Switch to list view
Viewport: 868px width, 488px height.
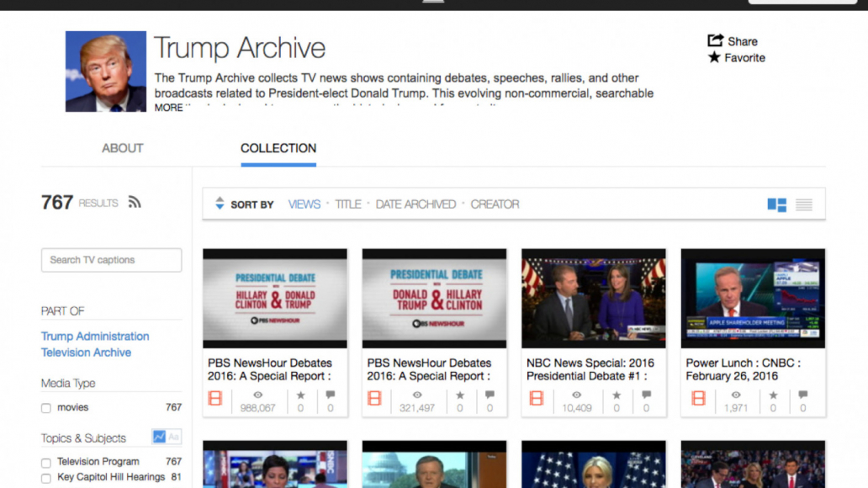tap(804, 205)
